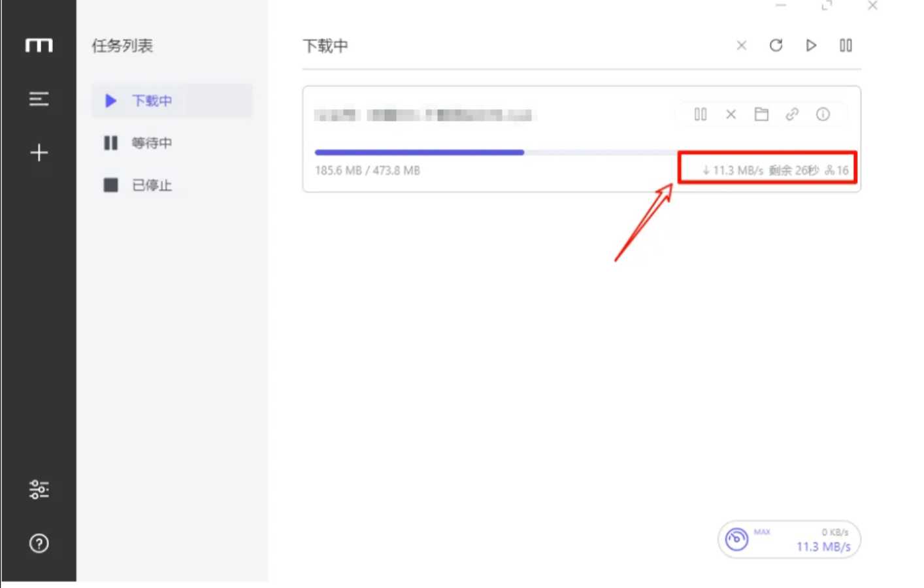Add a new download task with the plus icon

pos(39,153)
